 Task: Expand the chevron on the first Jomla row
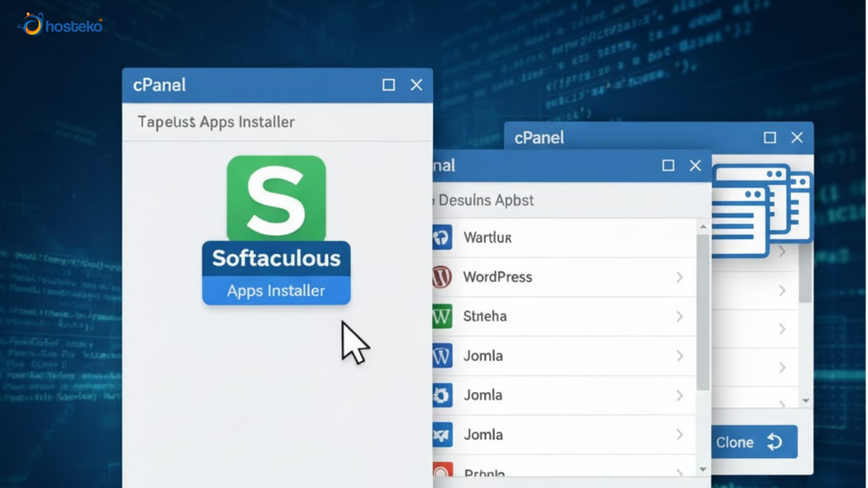679,356
